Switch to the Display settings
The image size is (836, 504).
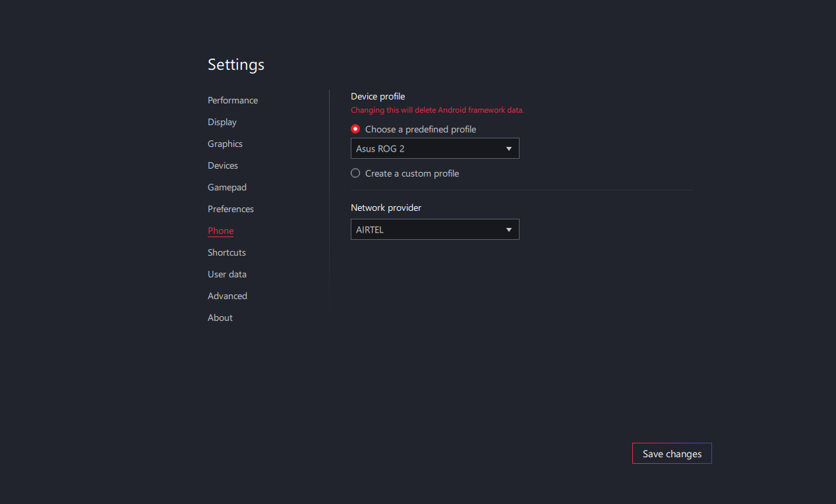coord(222,122)
